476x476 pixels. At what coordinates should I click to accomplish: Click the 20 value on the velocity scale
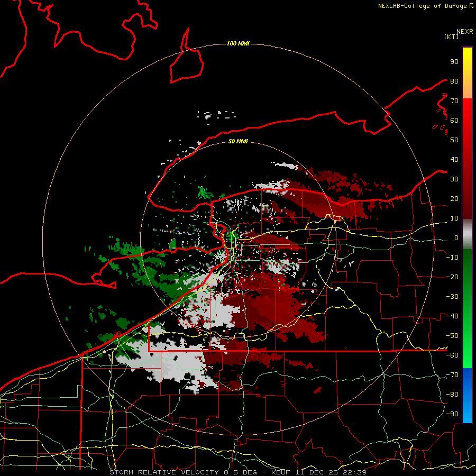[x=454, y=198]
